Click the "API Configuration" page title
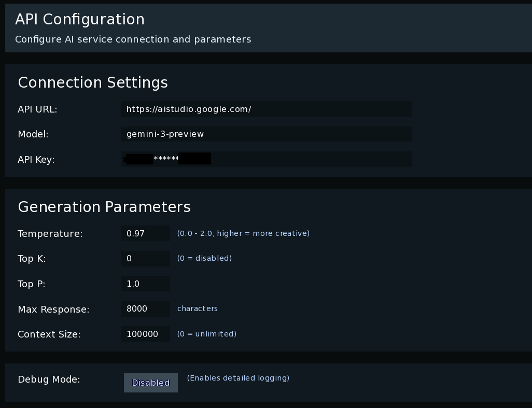Viewport: 532px width, 408px height. pos(80,19)
